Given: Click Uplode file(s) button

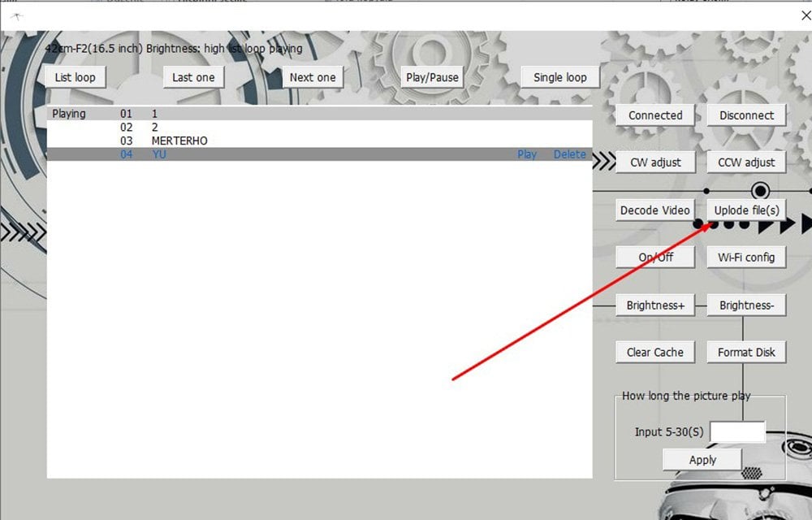Looking at the screenshot, I should point(746,210).
